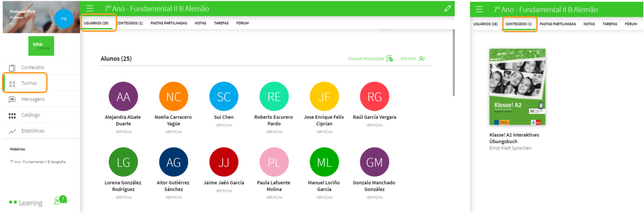This screenshot has height=214, width=644.
Task: Open the hamburger menu in left panel header
Action: 90,8
